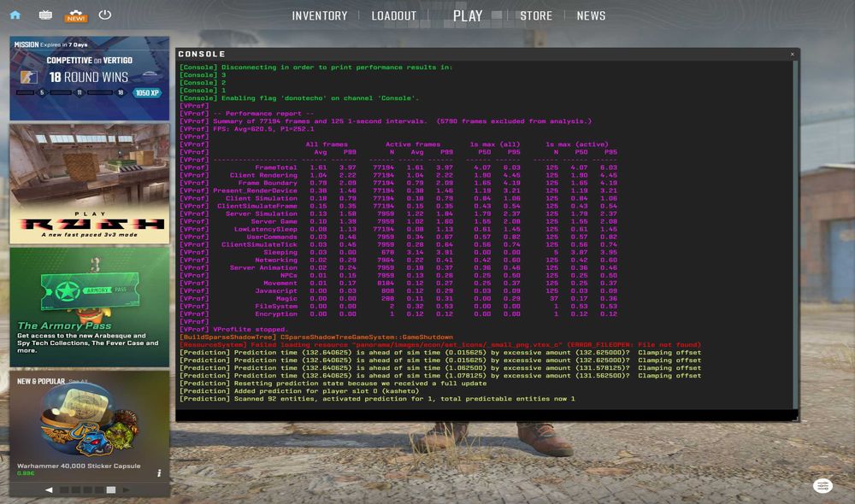Click the vanity settings icon at bottom right
Viewport: 855px width, 504px height.
[823, 486]
